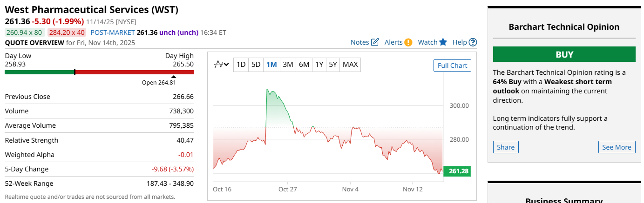Open the Full Chart button

pos(452,65)
